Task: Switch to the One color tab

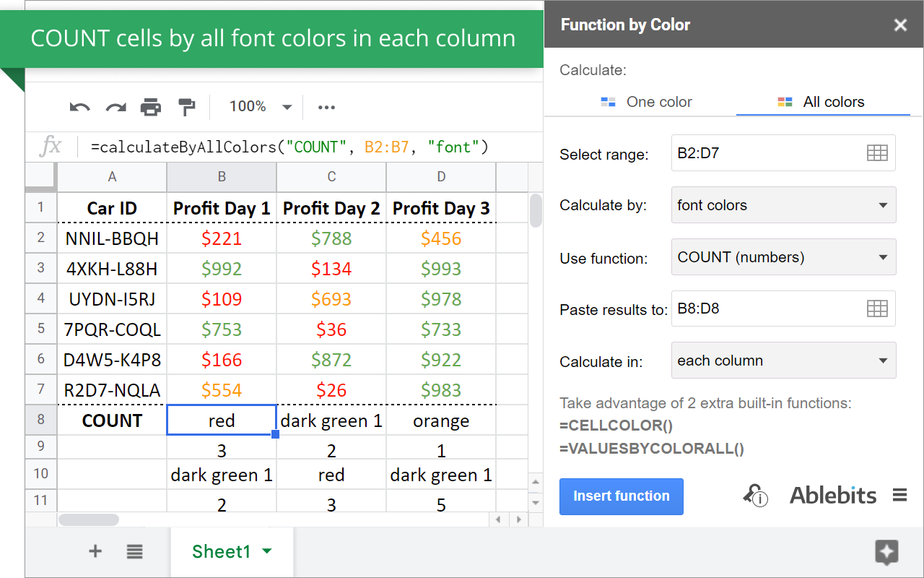Action: (647, 102)
